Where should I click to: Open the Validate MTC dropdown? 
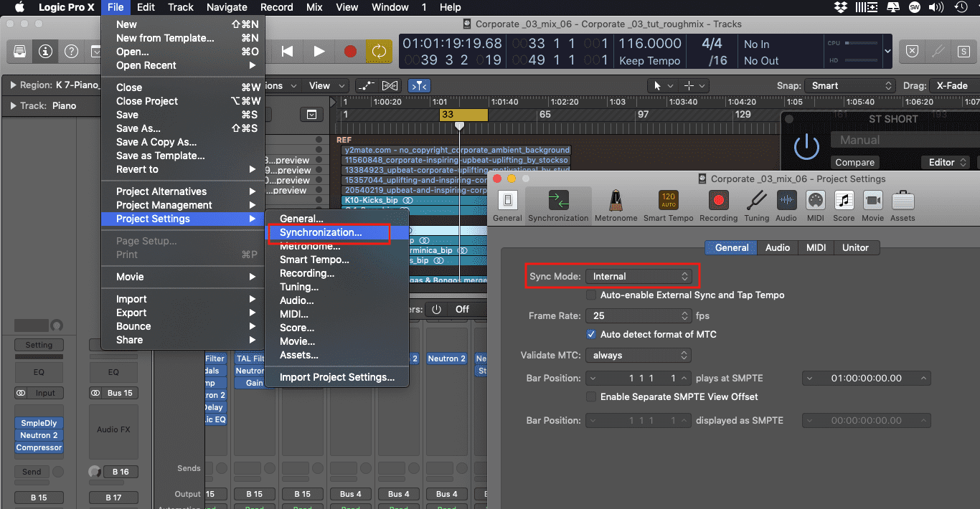(x=639, y=355)
